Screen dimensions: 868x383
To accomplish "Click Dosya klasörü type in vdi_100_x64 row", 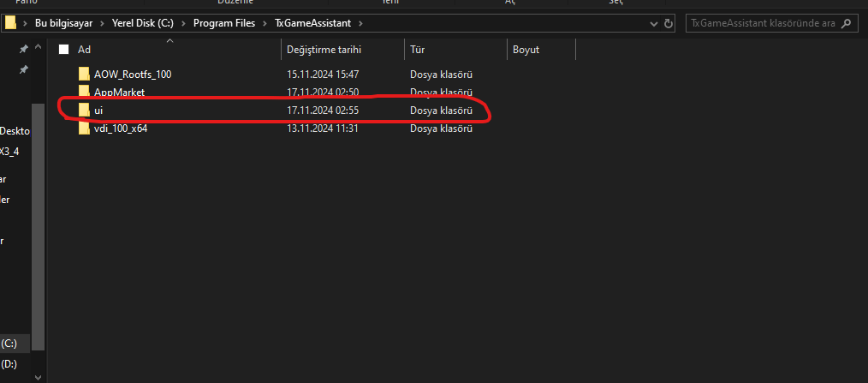I will click(x=441, y=129).
